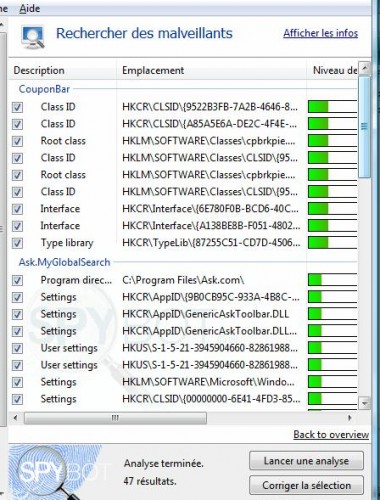Image resolution: width=380 pixels, height=500 pixels.
Task: Collapse the Ask.MyGlobalSearch group header
Action: coord(64,262)
